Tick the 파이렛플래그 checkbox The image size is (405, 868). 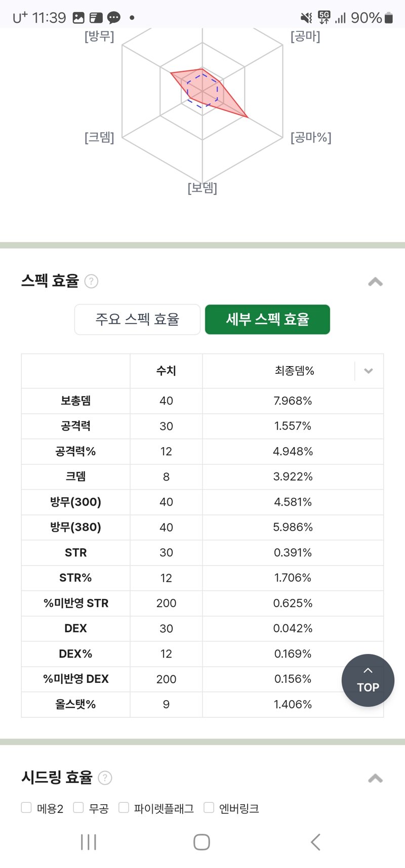[124, 807]
